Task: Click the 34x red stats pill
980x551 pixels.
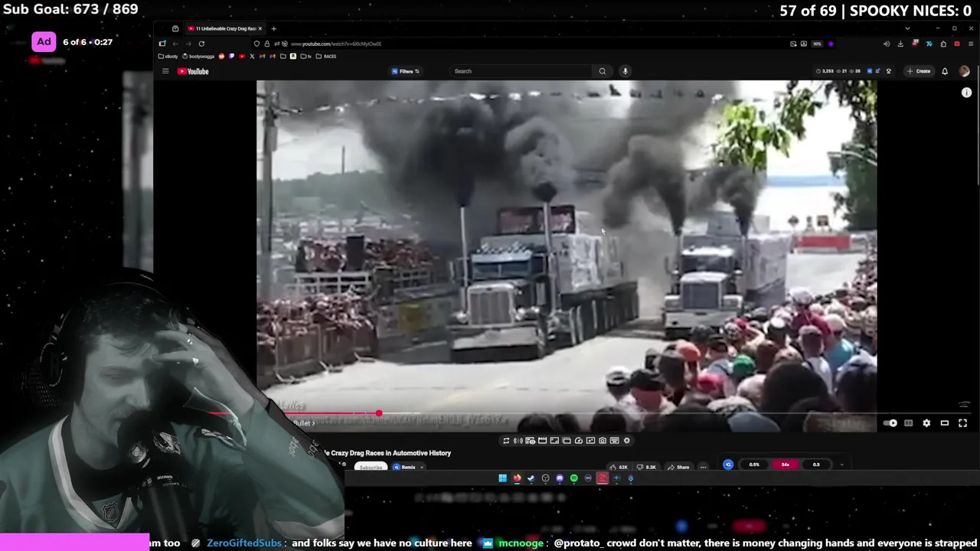Action: [785, 465]
